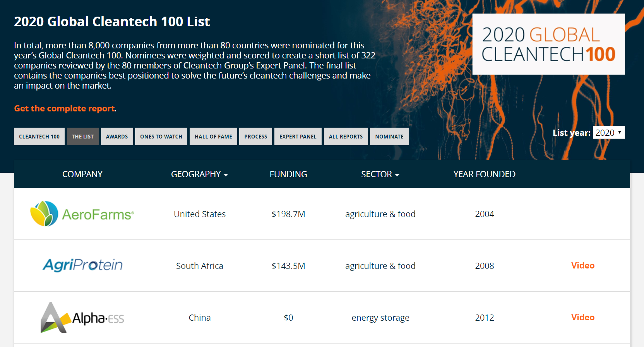
Task: Select The List tab
Action: (x=82, y=137)
